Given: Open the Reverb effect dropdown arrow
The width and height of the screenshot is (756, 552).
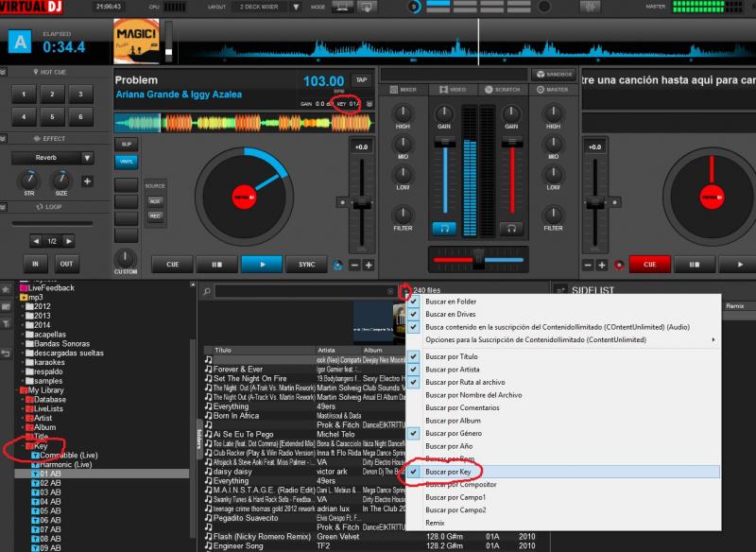Looking at the screenshot, I should (x=87, y=158).
